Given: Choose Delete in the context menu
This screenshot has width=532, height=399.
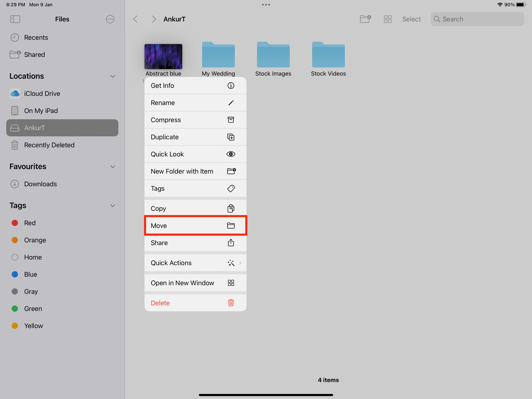Looking at the screenshot, I should click(x=195, y=303).
